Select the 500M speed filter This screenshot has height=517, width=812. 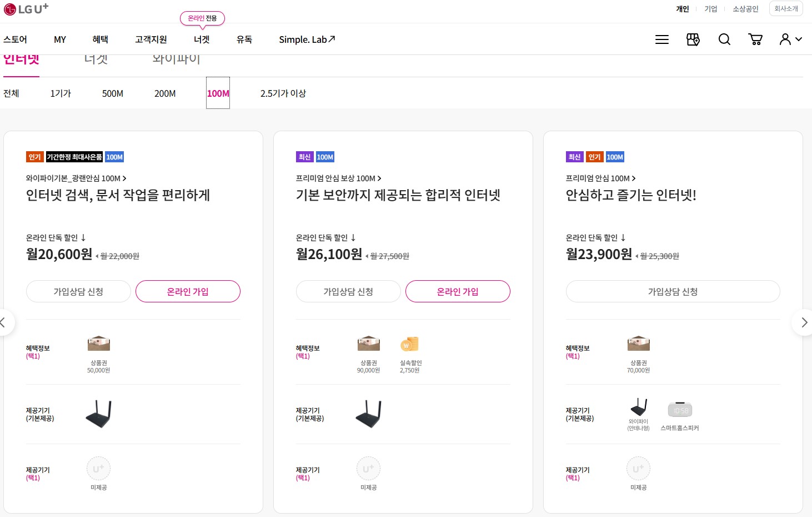(x=113, y=93)
